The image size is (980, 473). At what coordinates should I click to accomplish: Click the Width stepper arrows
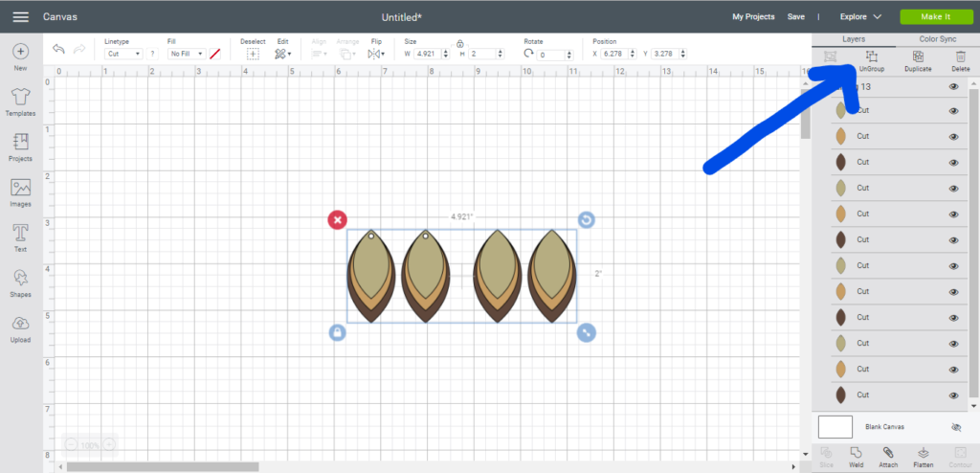click(x=446, y=54)
